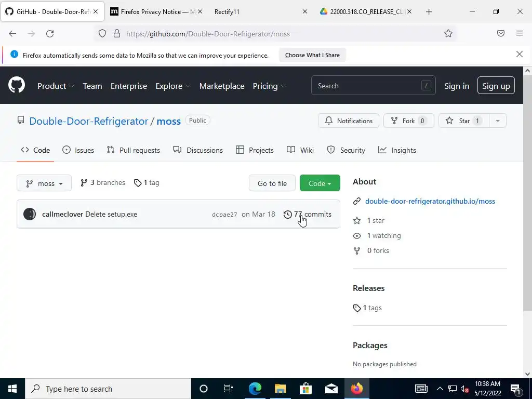Open Firefox hamburger application menu
532x399 pixels.
(x=520, y=33)
